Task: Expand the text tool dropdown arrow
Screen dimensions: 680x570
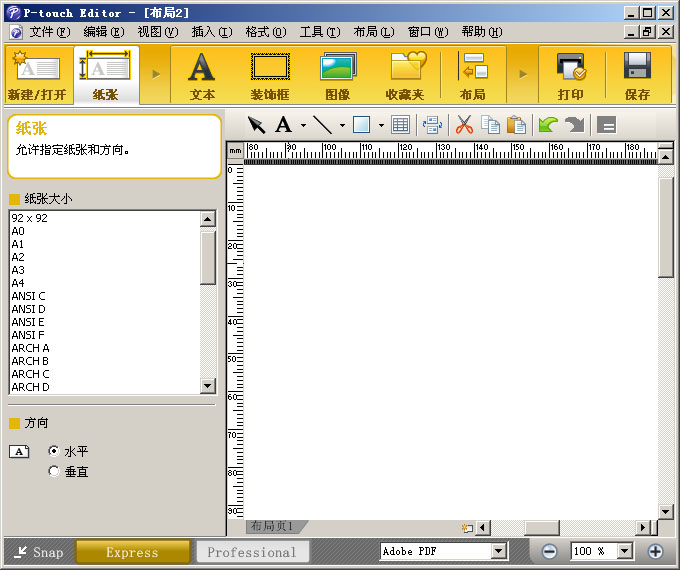Action: coord(303,126)
